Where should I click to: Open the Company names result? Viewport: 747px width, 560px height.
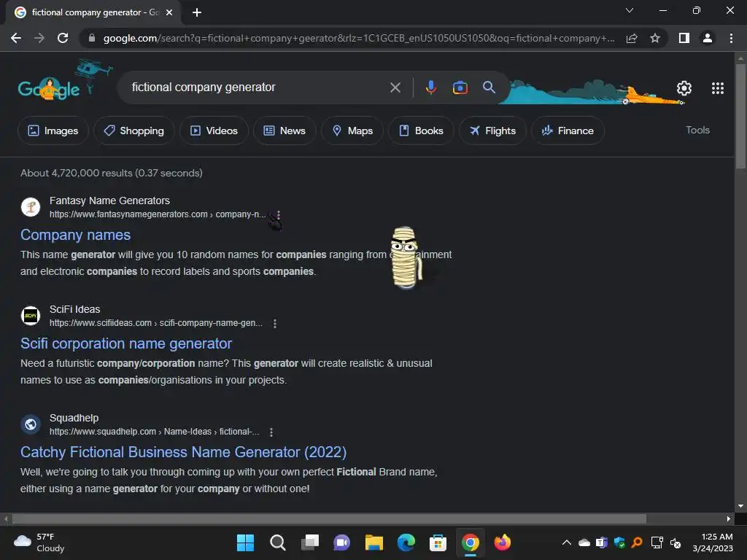75,235
